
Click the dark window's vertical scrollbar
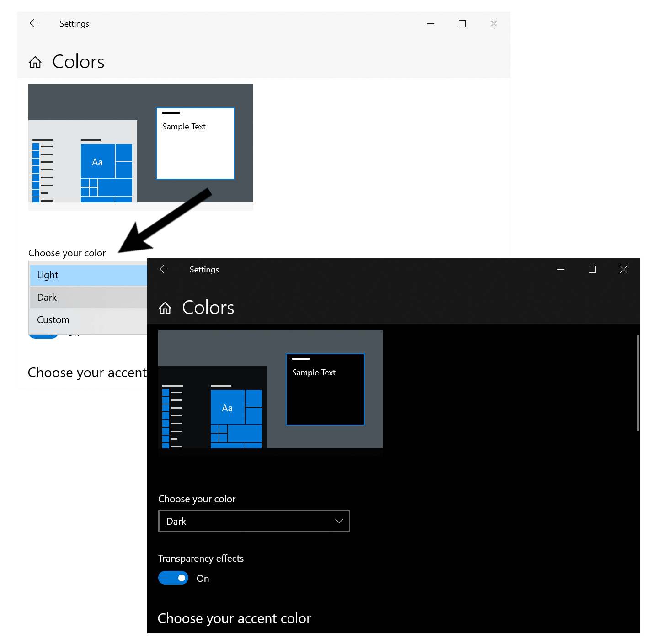coord(638,383)
